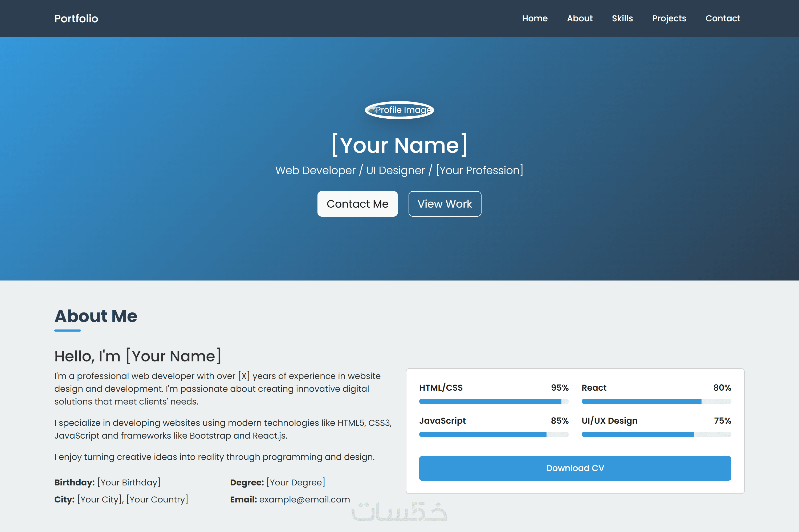This screenshot has height=532, width=799.
Task: Click the watermark logo at bottom
Action: tap(399, 512)
